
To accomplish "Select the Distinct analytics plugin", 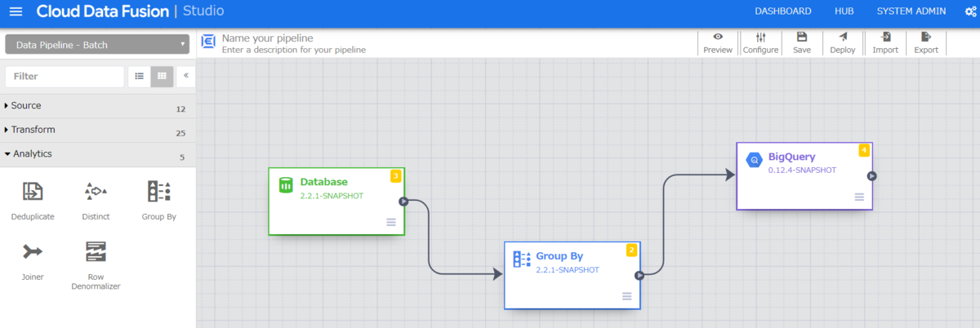I will pyautogui.click(x=96, y=201).
